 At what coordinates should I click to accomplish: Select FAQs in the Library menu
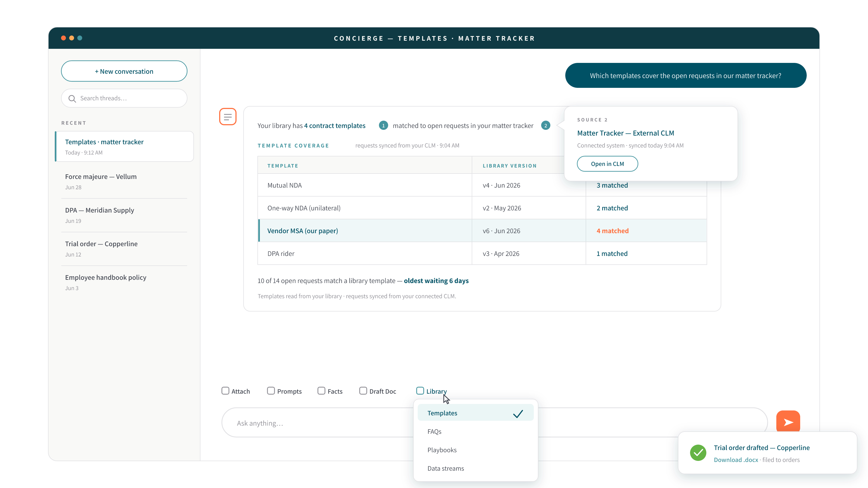point(476,431)
